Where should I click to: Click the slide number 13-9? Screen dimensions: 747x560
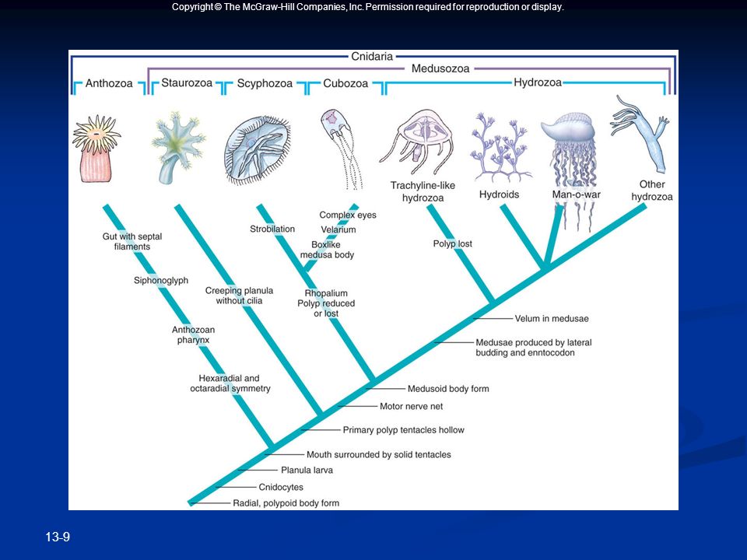tap(58, 537)
